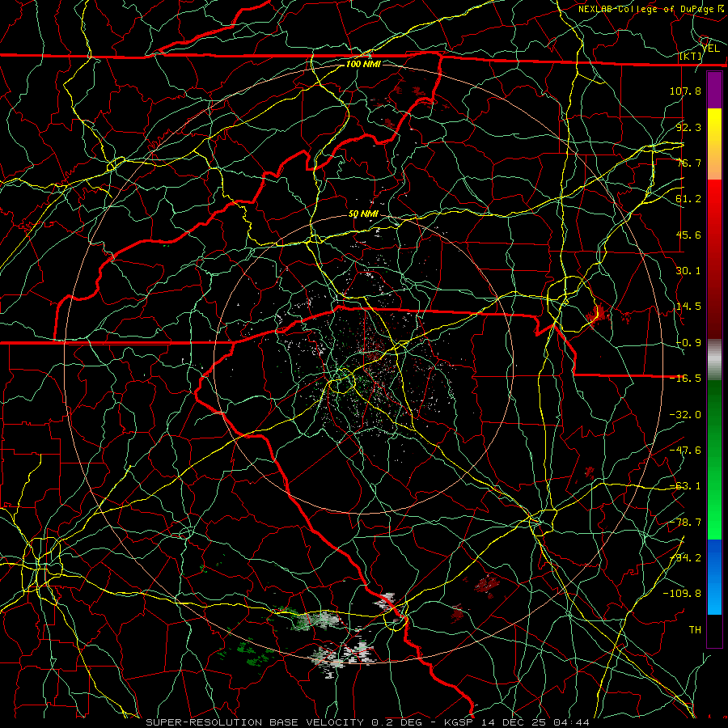Image resolution: width=728 pixels, height=728 pixels.
Task: Click the [KT] units label
Action: [691, 56]
